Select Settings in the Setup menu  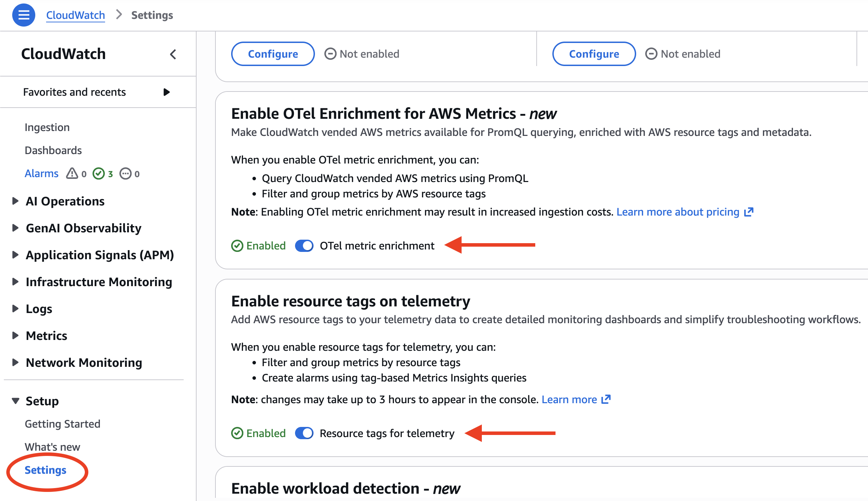click(x=45, y=470)
